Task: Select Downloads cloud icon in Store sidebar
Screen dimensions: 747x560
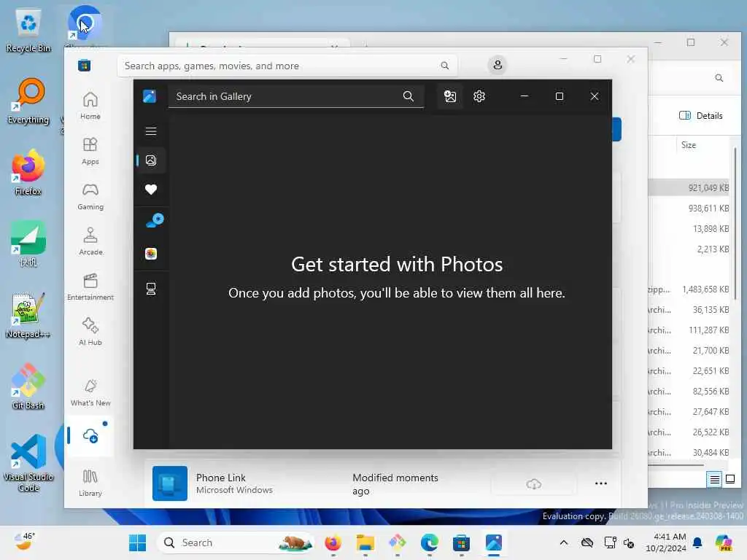Action: 90,436
